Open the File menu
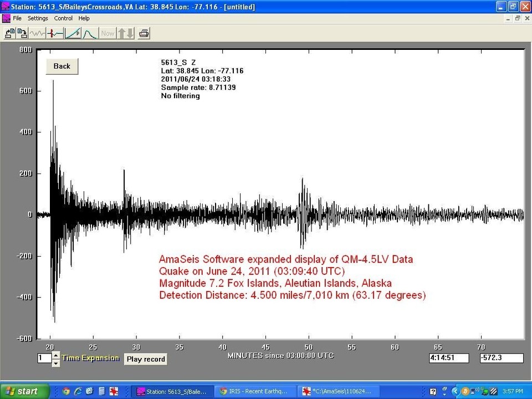The width and height of the screenshot is (532, 399). [x=17, y=18]
